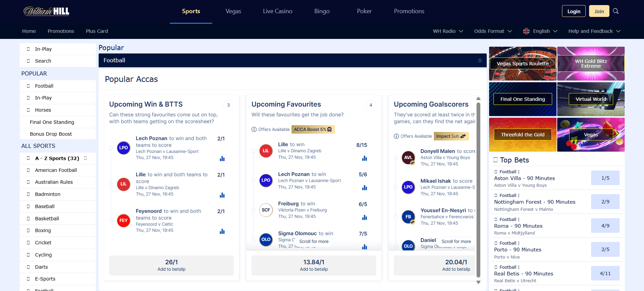Click the Offers Available info icon under Upcoming Goalscorers

click(396, 136)
